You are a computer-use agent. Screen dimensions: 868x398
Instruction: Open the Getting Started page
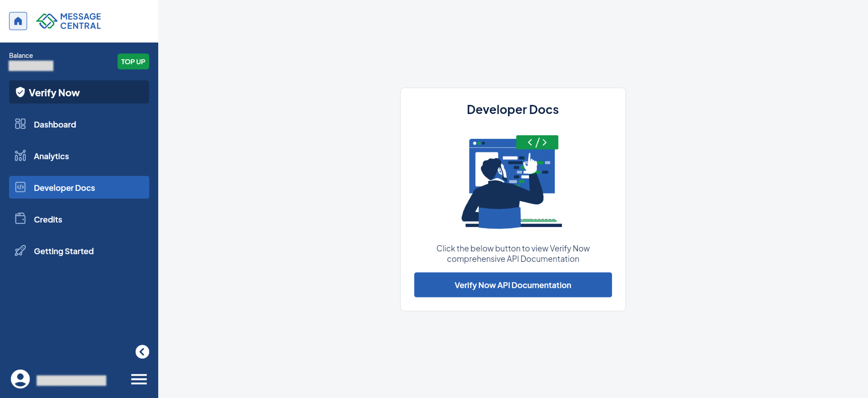[x=64, y=251]
